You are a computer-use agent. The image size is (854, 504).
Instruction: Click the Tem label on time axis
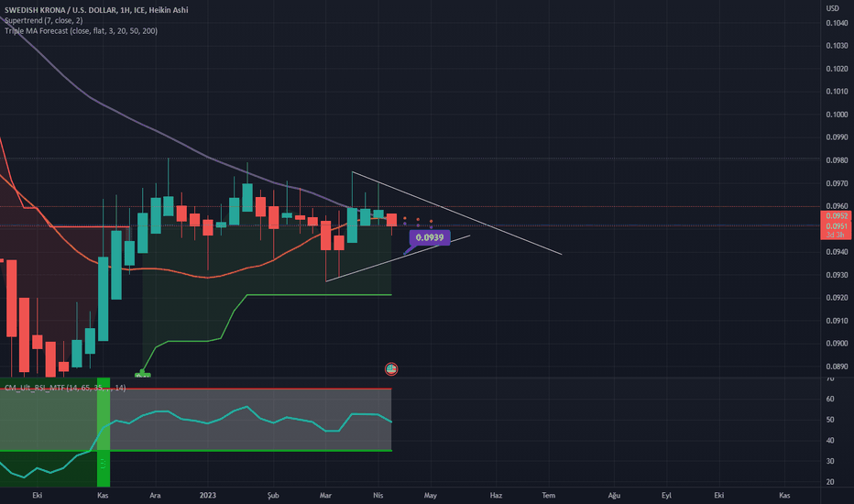pos(549,495)
